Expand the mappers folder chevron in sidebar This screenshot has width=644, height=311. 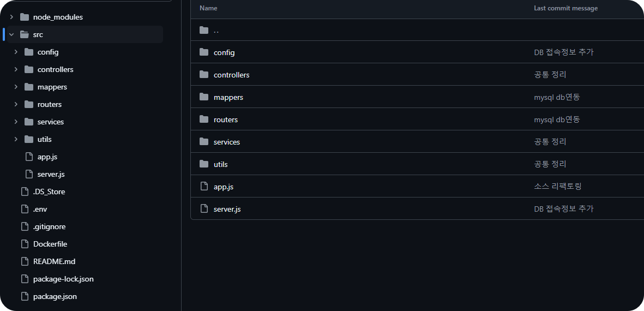point(16,87)
